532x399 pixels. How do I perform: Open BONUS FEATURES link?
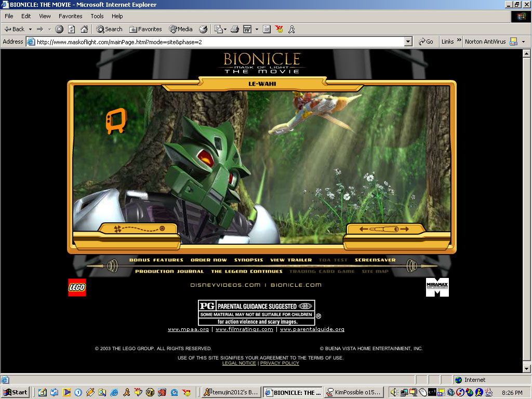(x=156, y=260)
